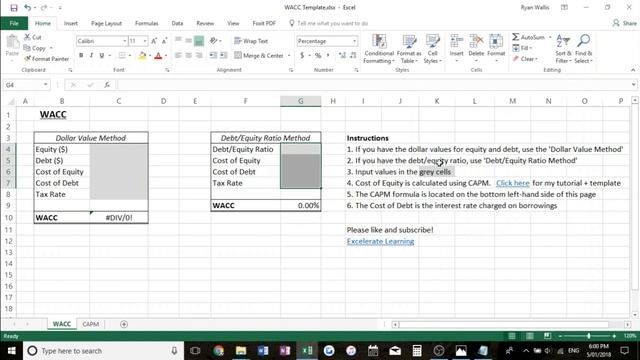The width and height of the screenshot is (640, 360).
Task: Apply the fill color bucket
Action: 142,56
